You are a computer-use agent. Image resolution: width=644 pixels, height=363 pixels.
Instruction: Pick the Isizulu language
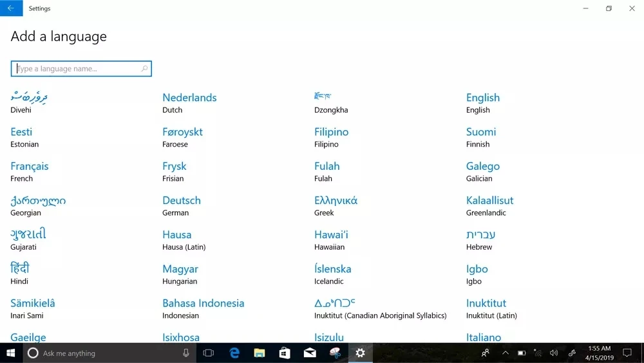[329, 337]
